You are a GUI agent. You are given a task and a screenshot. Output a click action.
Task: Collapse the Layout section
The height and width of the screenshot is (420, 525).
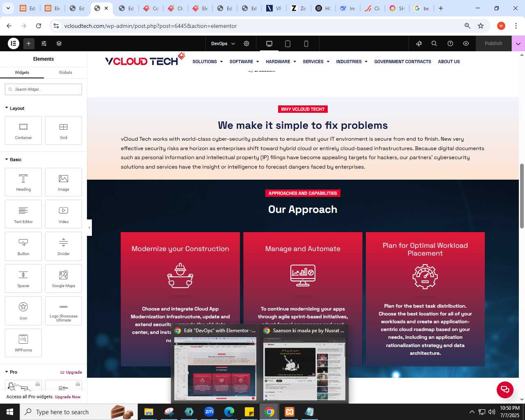[15, 108]
